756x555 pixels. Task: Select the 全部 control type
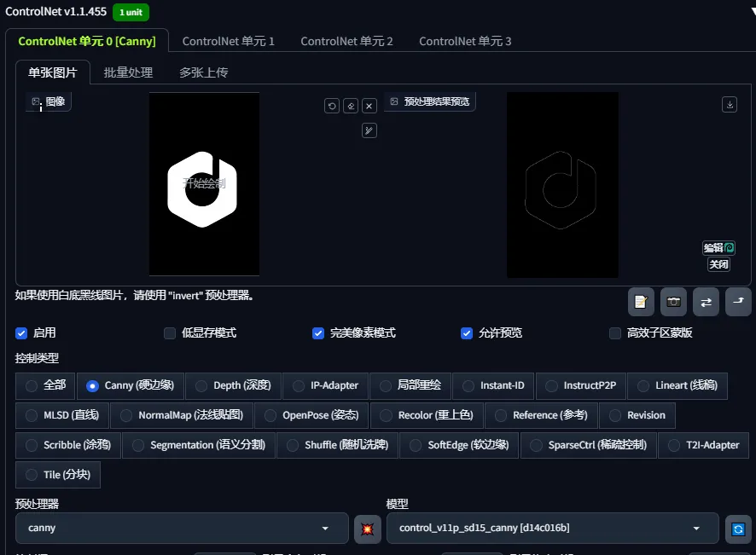pos(45,386)
